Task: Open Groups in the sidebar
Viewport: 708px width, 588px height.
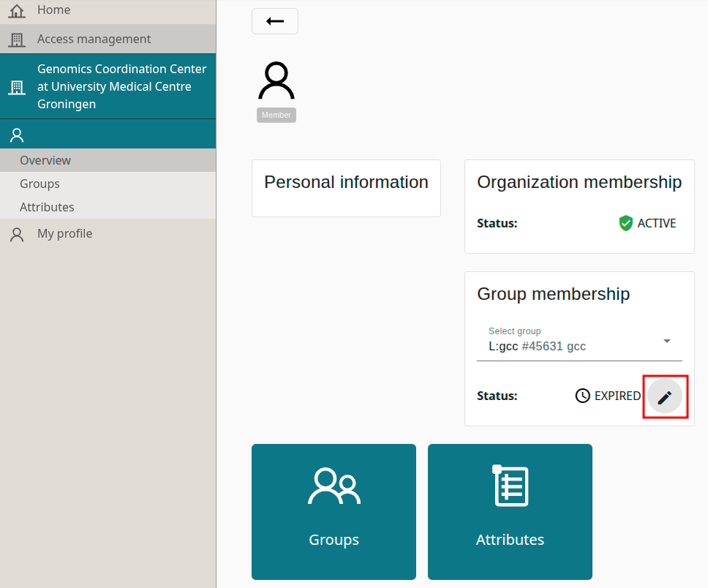Action: tap(39, 184)
